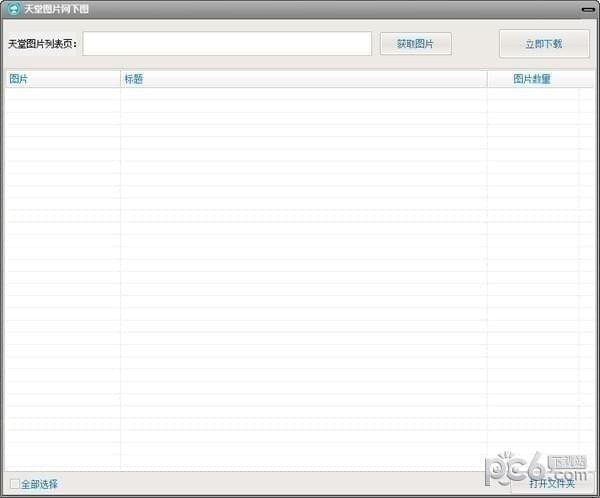This screenshot has width=600, height=498.
Task: Click the pc6 watermark logo
Action: 544,470
